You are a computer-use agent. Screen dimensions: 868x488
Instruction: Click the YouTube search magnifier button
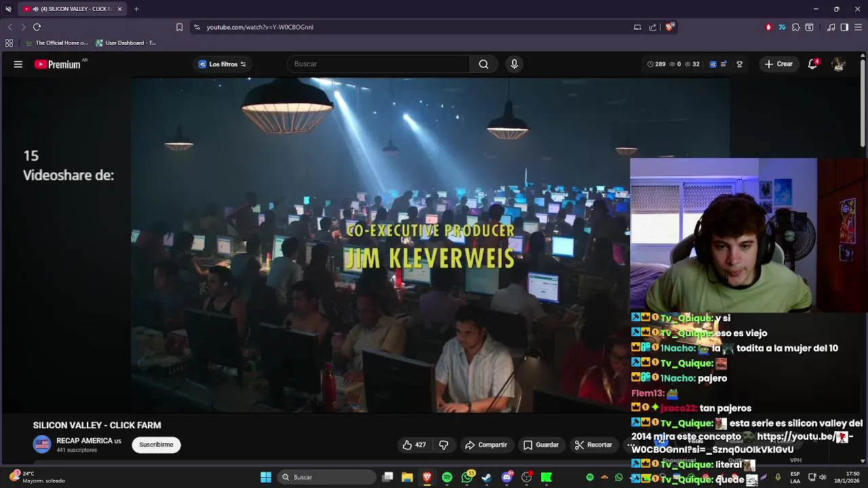point(484,64)
